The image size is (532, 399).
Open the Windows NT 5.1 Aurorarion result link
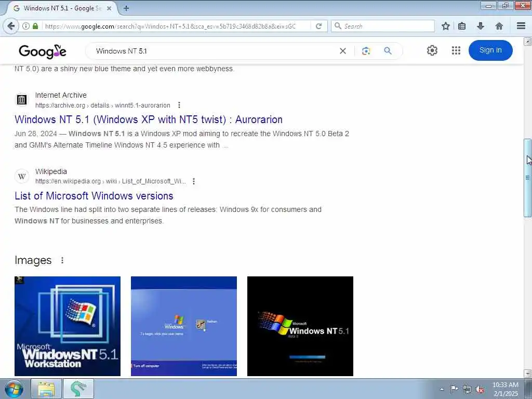click(148, 119)
